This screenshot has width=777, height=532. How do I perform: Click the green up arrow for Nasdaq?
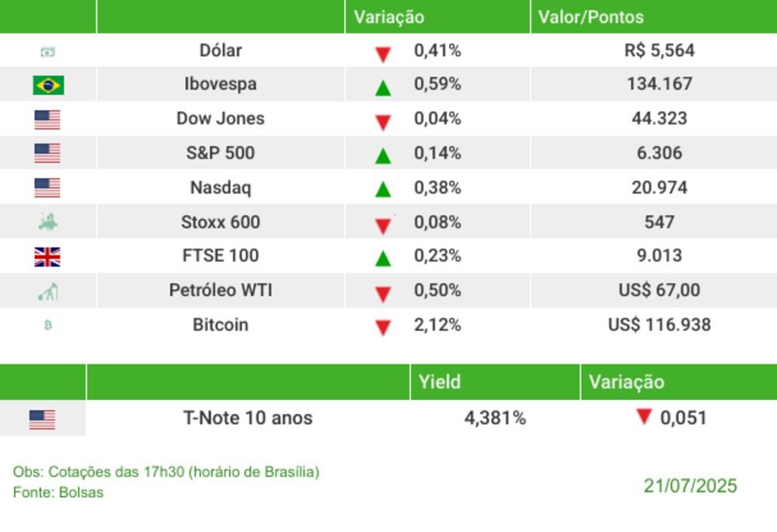click(x=382, y=189)
